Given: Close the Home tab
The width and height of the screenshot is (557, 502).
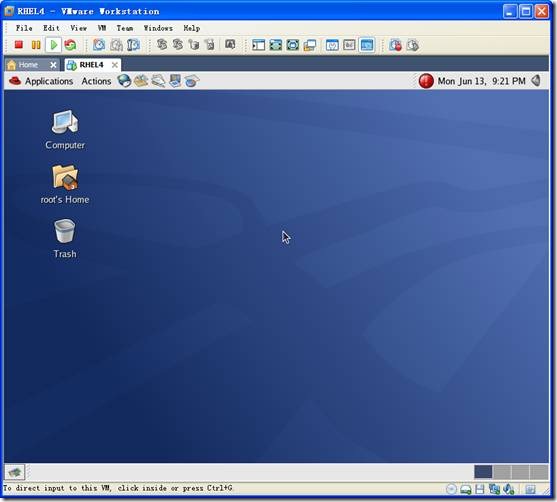Looking at the screenshot, I should pos(53,65).
